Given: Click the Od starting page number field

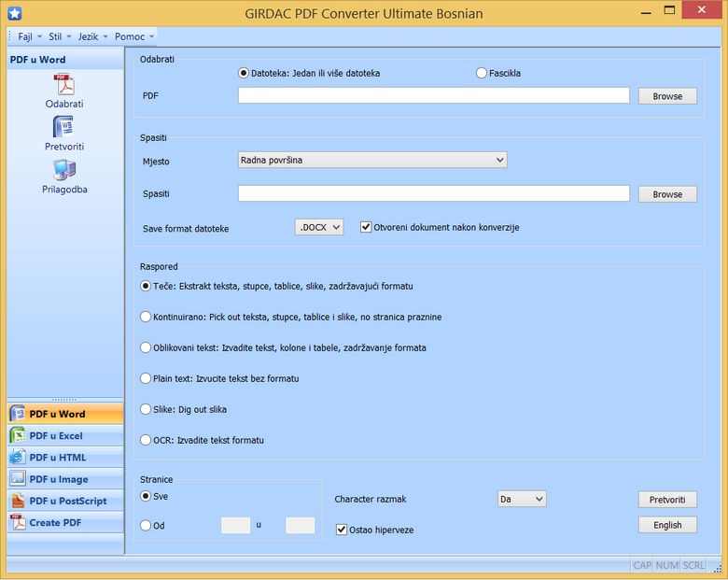Looking at the screenshot, I should [235, 525].
